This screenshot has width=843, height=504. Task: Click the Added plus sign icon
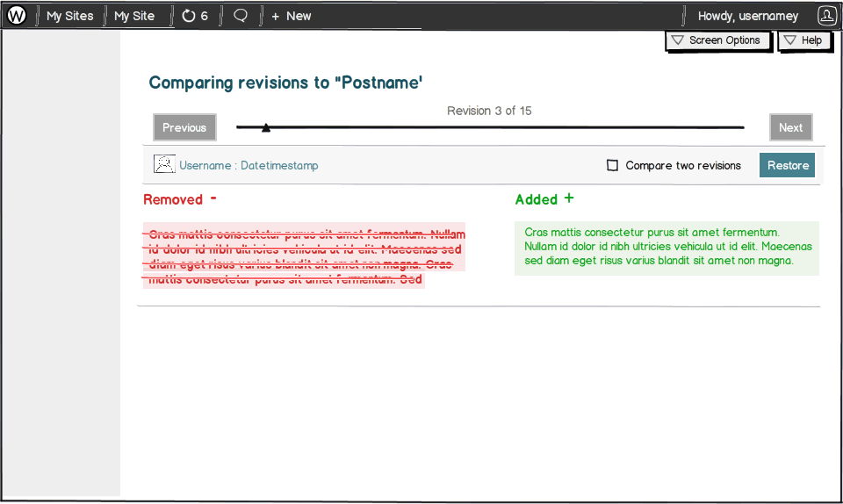[x=569, y=198]
